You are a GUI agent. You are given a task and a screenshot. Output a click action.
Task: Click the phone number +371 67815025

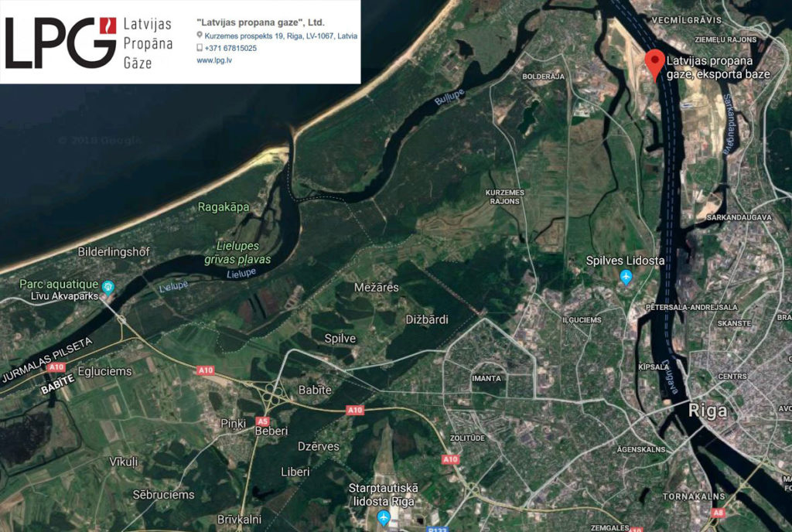tap(230, 48)
